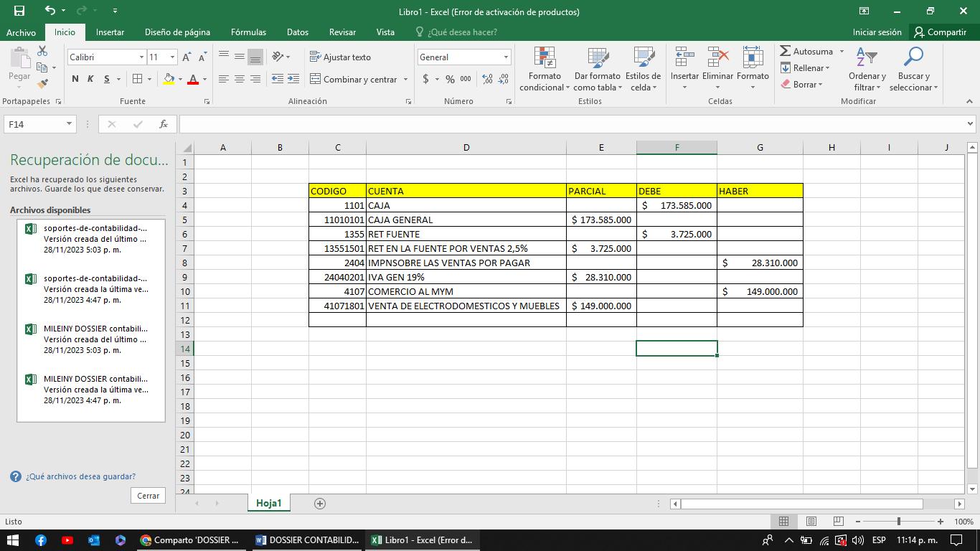Expand the Name Box dropdown arrow
Image resolution: width=980 pixels, height=551 pixels.
coord(69,124)
